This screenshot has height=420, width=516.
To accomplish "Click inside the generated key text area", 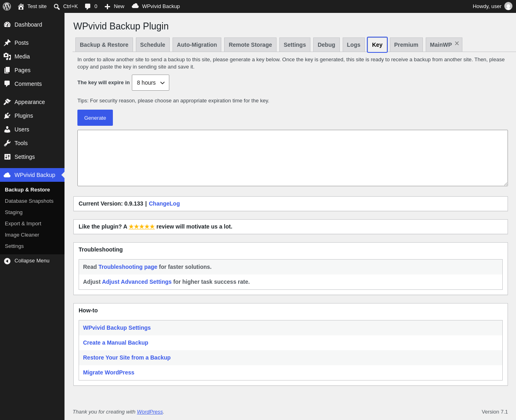I will [293, 158].
